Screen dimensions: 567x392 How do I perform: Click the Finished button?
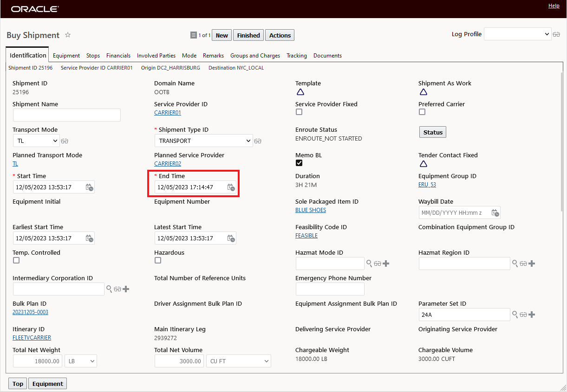click(x=248, y=35)
